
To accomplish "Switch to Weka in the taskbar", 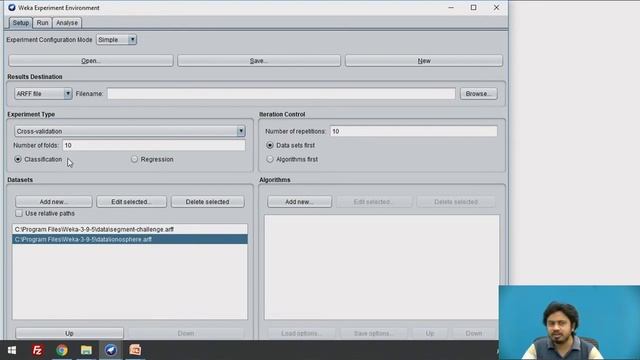I will pos(111,350).
